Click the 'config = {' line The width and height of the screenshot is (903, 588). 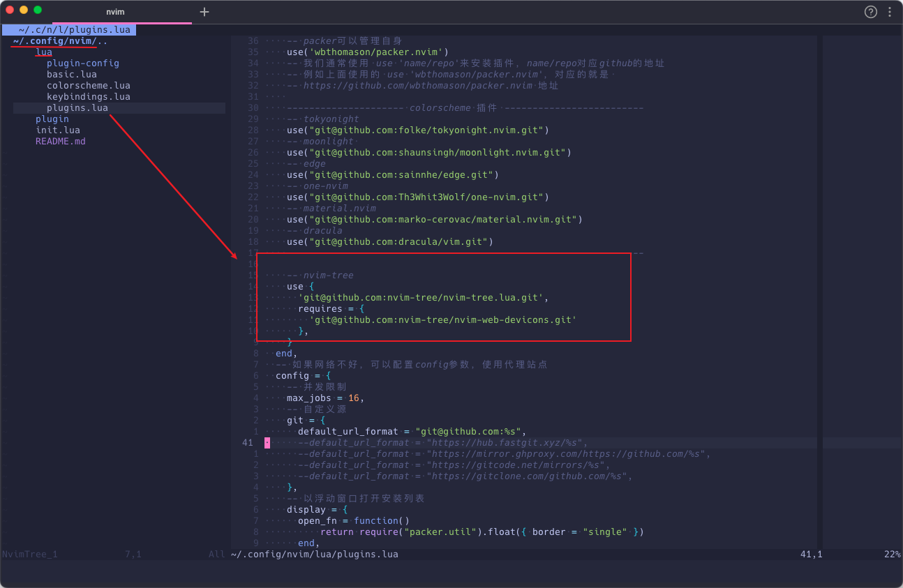(304, 376)
